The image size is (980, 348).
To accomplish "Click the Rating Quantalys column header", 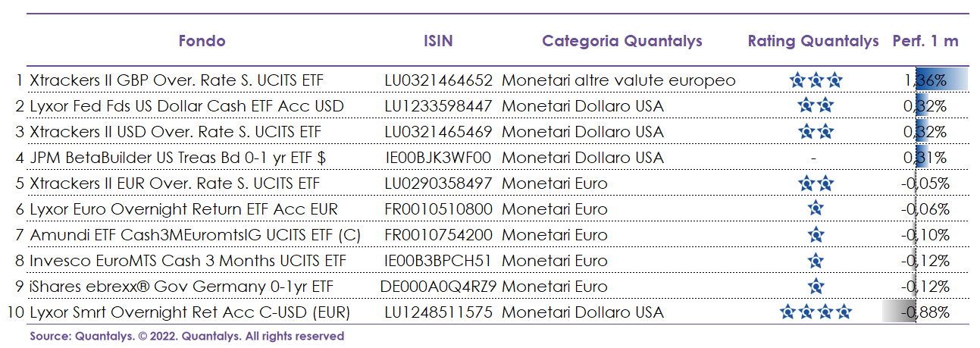I will tap(813, 41).
